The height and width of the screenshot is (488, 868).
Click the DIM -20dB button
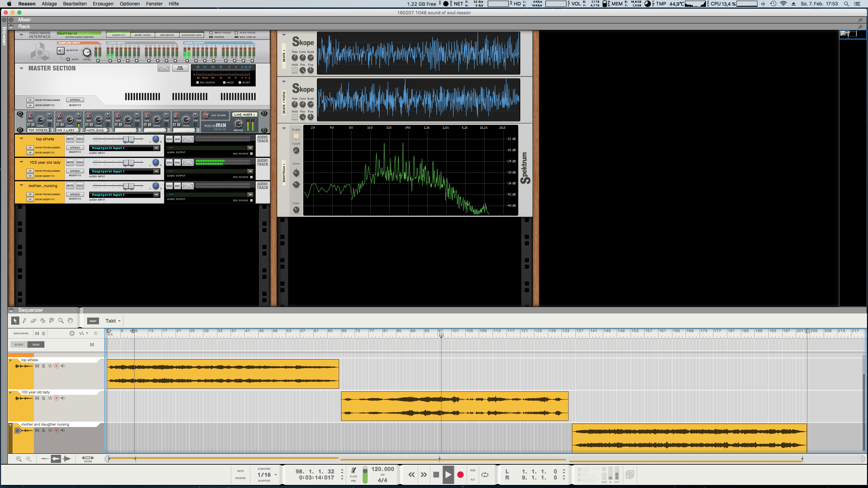point(180,68)
